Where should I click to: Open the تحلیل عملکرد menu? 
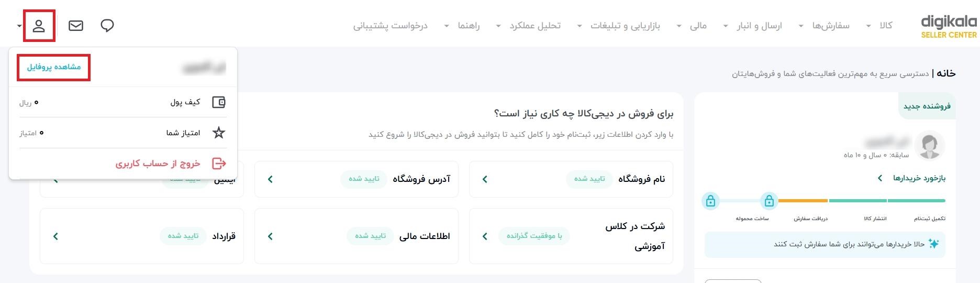[x=528, y=25]
